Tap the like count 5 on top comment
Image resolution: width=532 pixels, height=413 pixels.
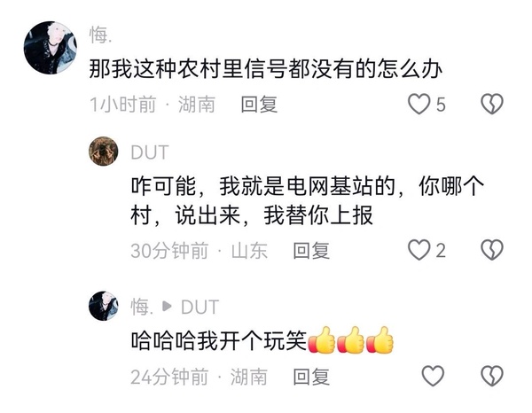pyautogui.click(x=441, y=105)
